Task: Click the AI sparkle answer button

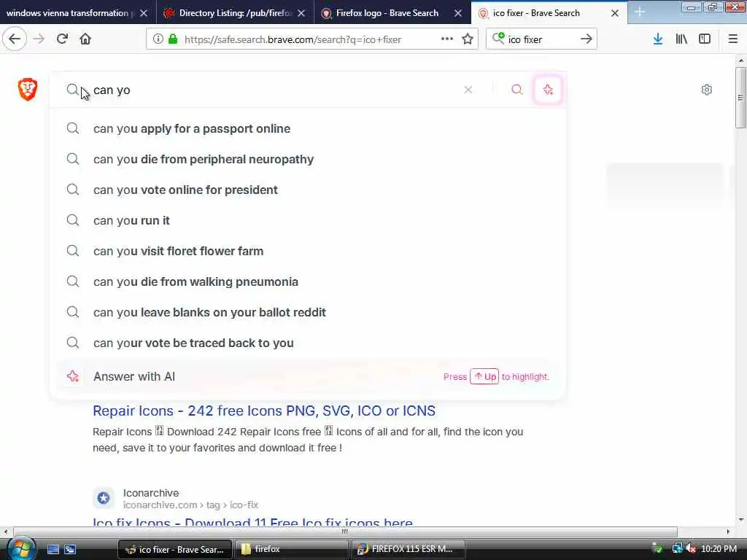Action: 548,90
